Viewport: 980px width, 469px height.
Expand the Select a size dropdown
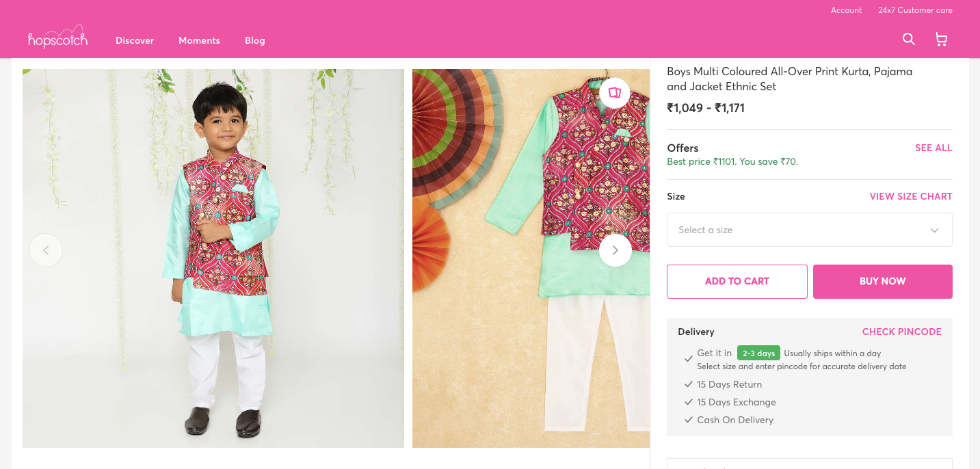click(x=800, y=230)
